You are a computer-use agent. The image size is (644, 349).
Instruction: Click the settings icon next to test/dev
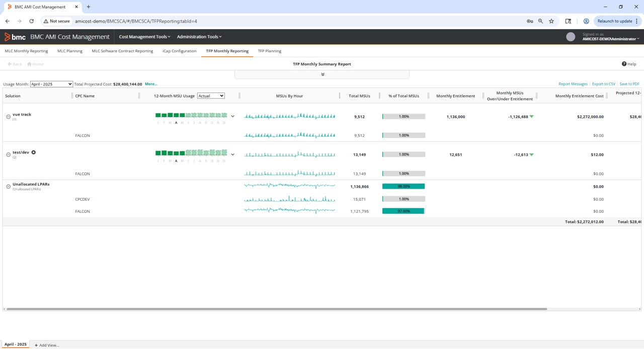(x=33, y=152)
